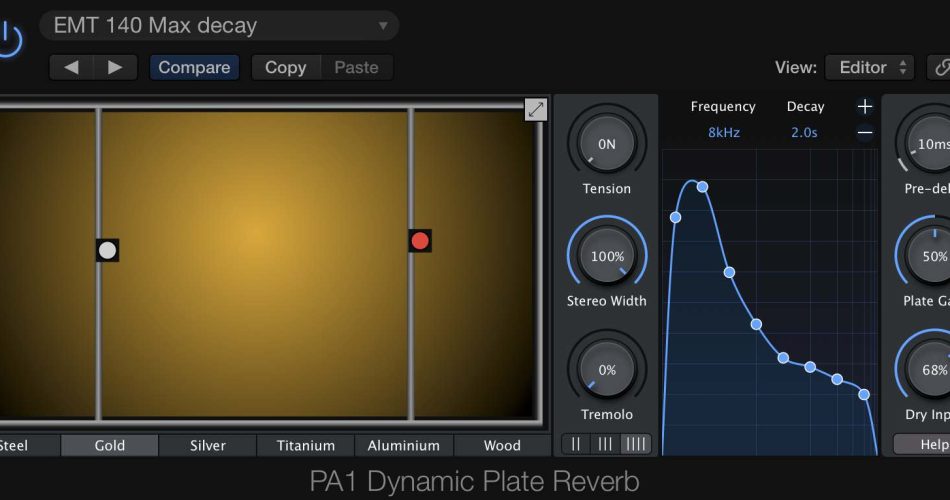The height and width of the screenshot is (500, 950).
Task: Select the red driver marker on the plate
Action: pyautogui.click(x=420, y=241)
